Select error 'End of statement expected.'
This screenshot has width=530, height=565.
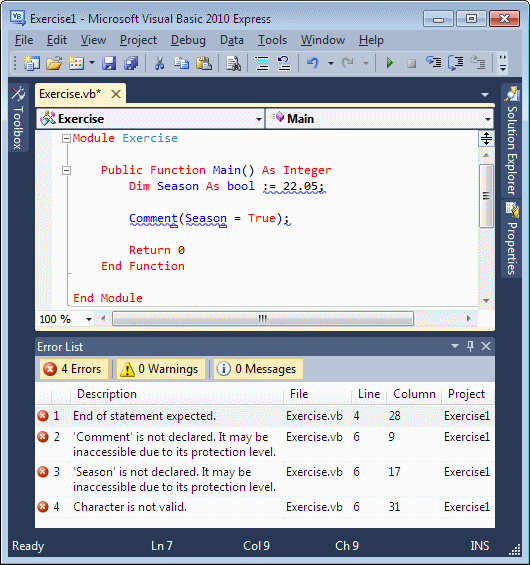point(265,416)
